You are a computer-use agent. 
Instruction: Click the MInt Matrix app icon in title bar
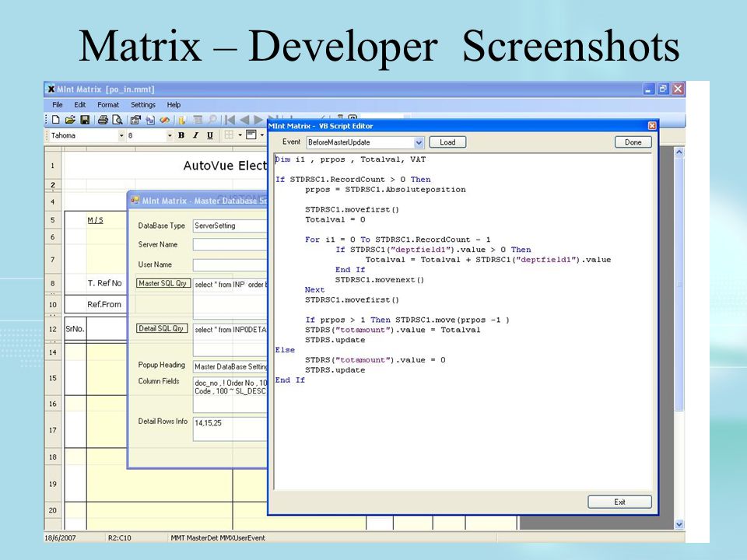pos(51,89)
